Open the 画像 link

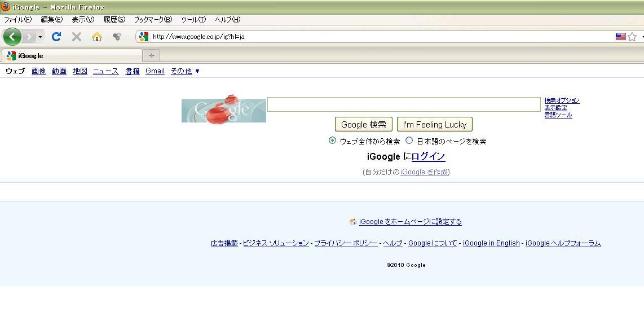pos(38,71)
